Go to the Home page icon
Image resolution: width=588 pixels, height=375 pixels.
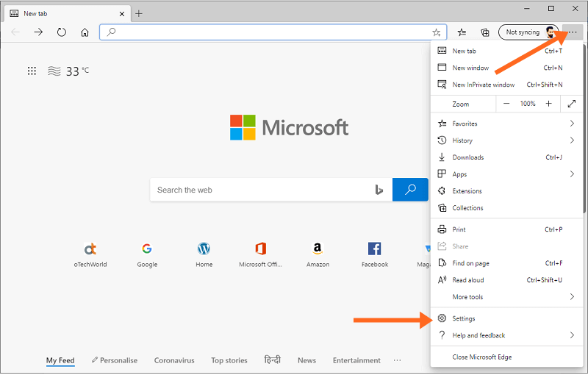click(85, 32)
